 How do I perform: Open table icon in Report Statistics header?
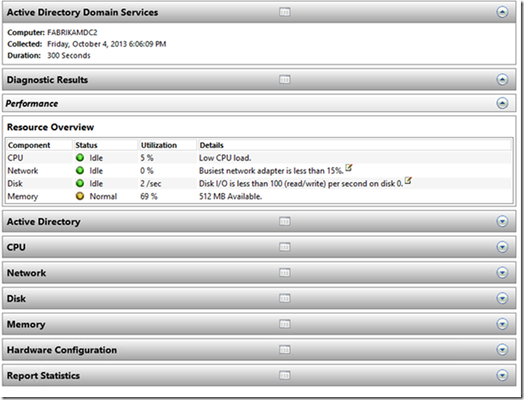pyautogui.click(x=284, y=375)
